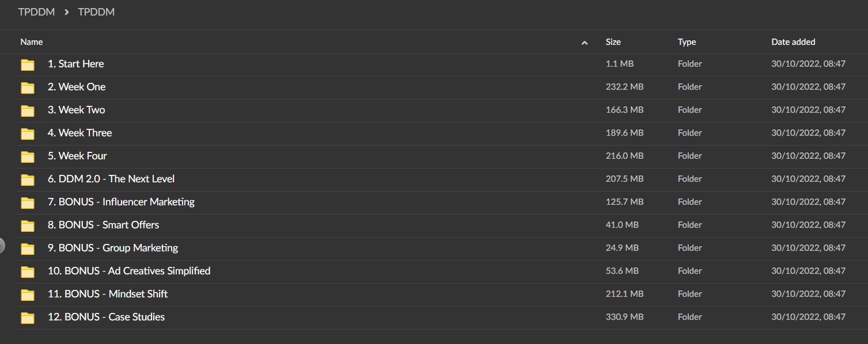Viewport: 868px width, 344px height.
Task: Click the folder icon beside 2. Week One
Action: pos(28,87)
